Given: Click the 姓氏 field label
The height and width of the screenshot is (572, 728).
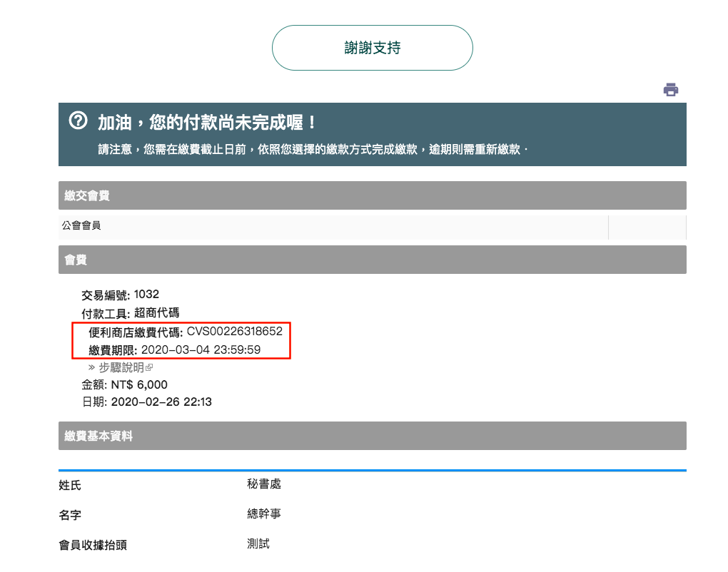Looking at the screenshot, I should (70, 485).
